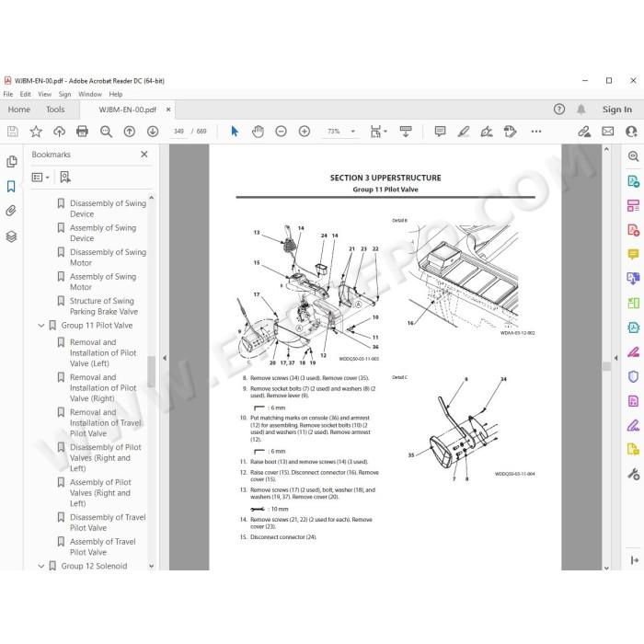This screenshot has width=644, height=644.
Task: Open the Layers panel
Action: point(11,236)
